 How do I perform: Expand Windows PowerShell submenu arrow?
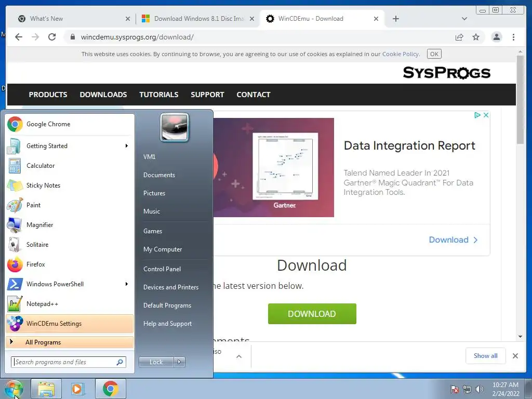[127, 284]
